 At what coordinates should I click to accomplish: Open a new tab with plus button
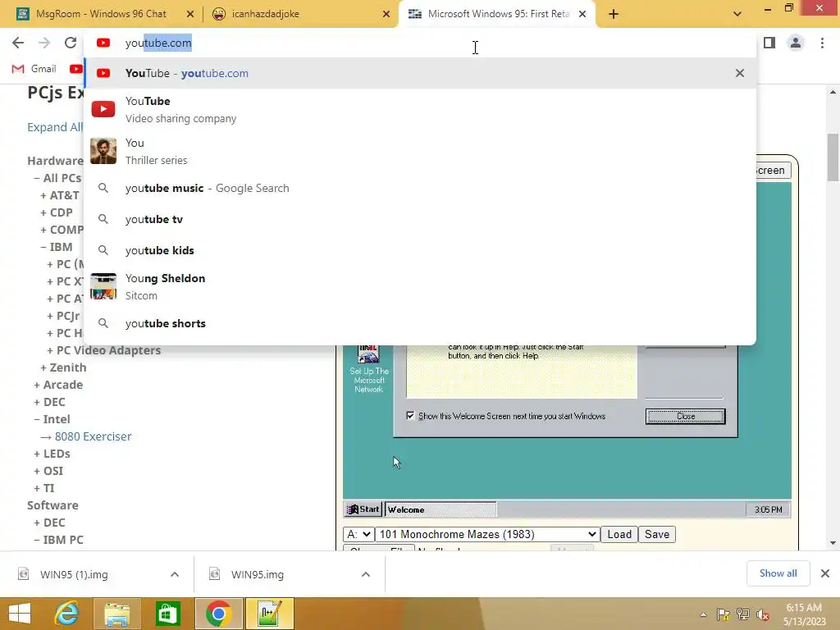point(614,14)
